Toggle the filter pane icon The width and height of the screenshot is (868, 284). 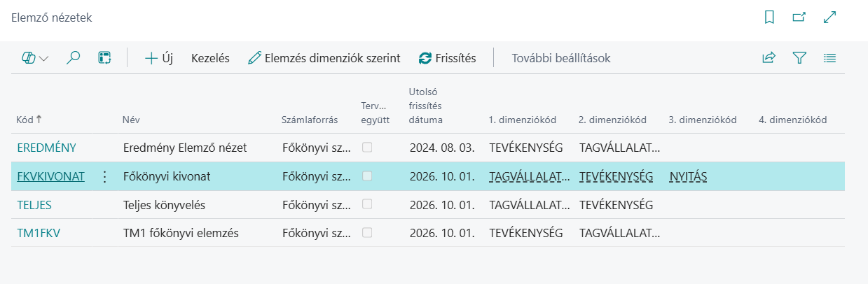(799, 59)
